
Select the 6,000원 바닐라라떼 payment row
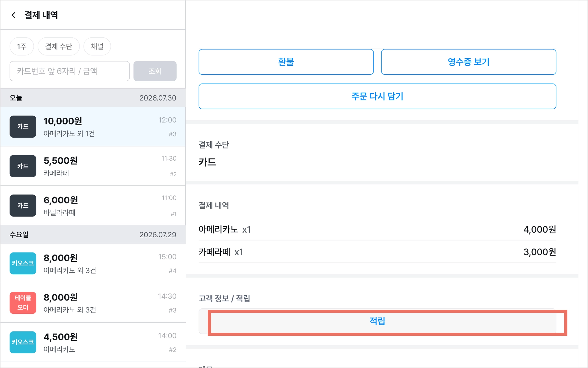[93, 205]
